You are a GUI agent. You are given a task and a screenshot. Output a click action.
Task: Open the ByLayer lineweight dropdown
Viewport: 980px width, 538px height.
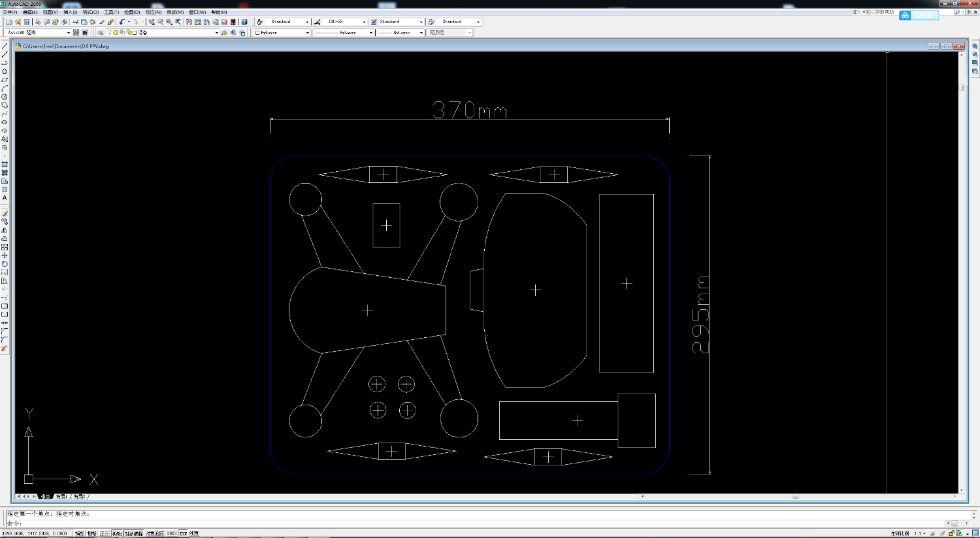pos(400,33)
